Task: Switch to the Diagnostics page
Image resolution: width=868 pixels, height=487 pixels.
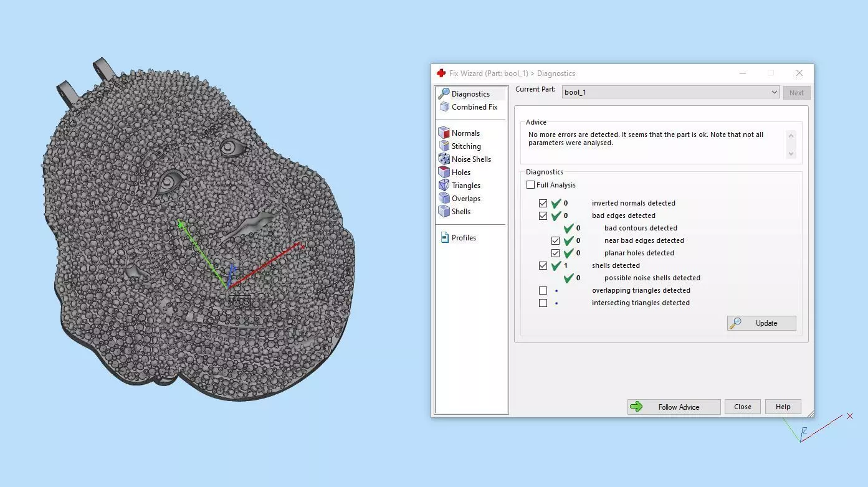Action: [x=470, y=93]
